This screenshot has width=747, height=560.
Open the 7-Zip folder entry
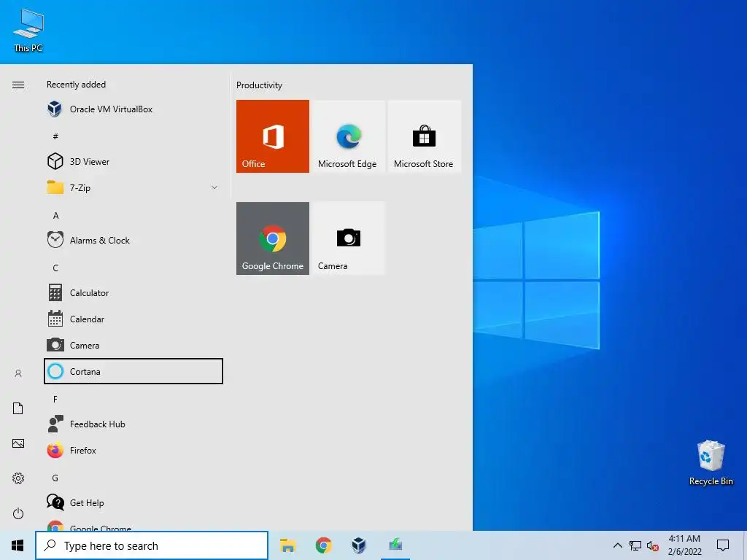tap(133, 187)
